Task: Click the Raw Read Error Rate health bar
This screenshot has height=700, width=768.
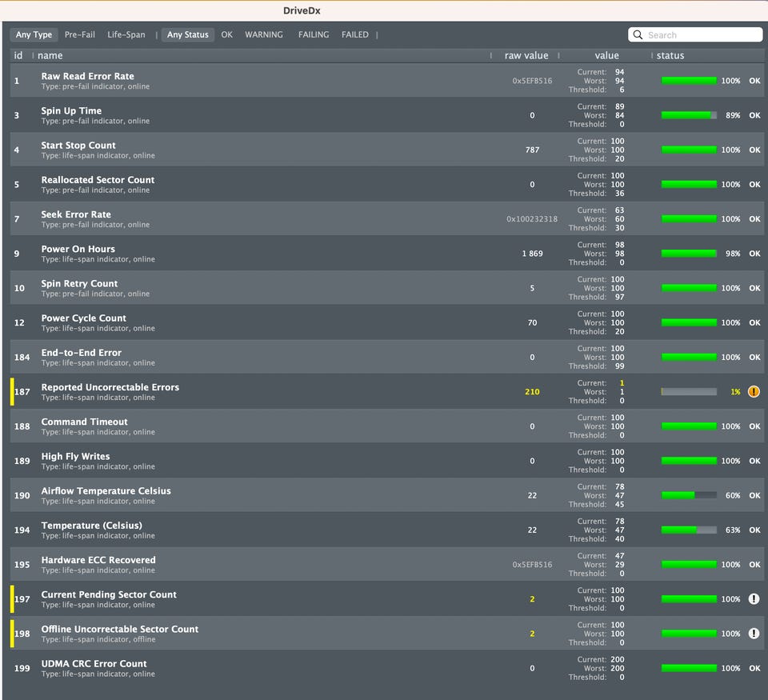Action: click(689, 80)
